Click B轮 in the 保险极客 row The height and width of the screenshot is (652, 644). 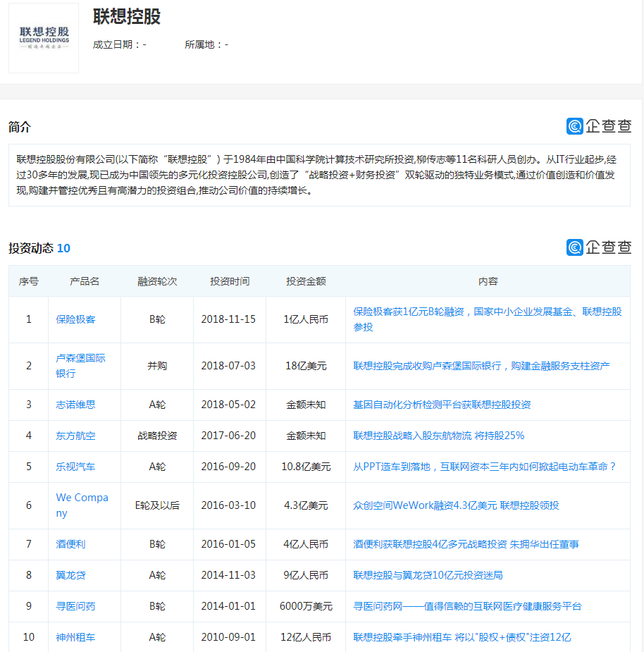(x=157, y=319)
